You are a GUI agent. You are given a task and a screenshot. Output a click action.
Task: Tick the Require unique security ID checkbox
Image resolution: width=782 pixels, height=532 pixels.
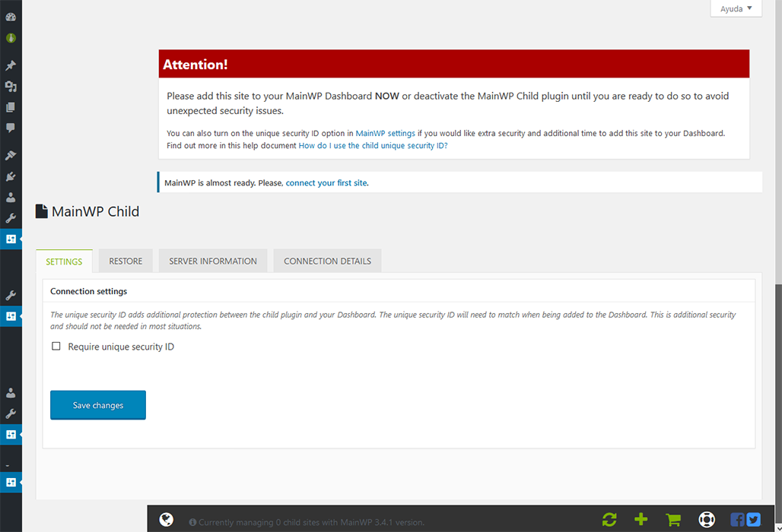coord(56,347)
